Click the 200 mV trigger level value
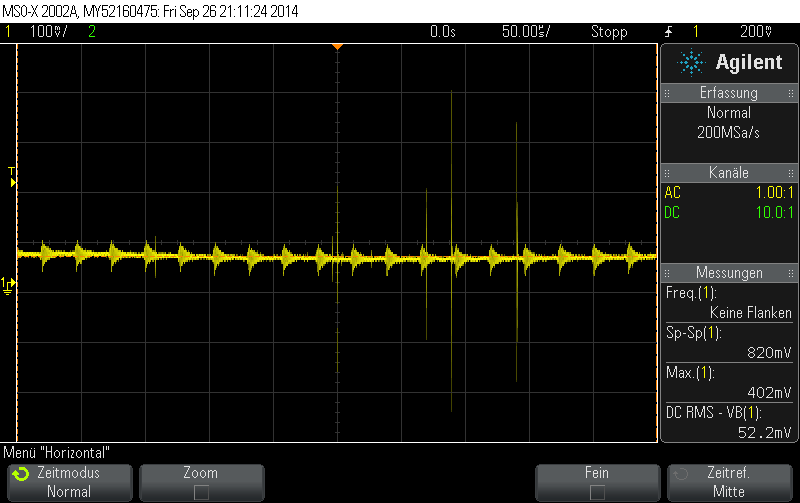The image size is (800, 503). pyautogui.click(x=756, y=32)
